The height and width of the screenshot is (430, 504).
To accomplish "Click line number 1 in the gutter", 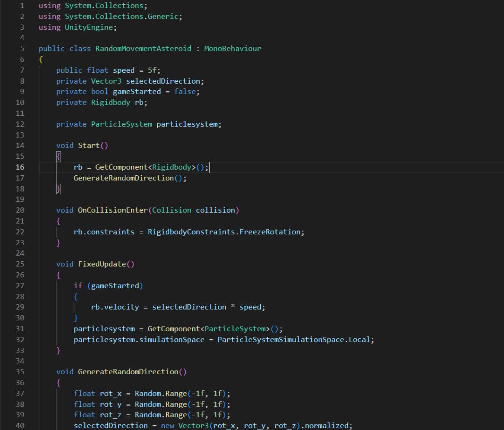I will 22,6.
